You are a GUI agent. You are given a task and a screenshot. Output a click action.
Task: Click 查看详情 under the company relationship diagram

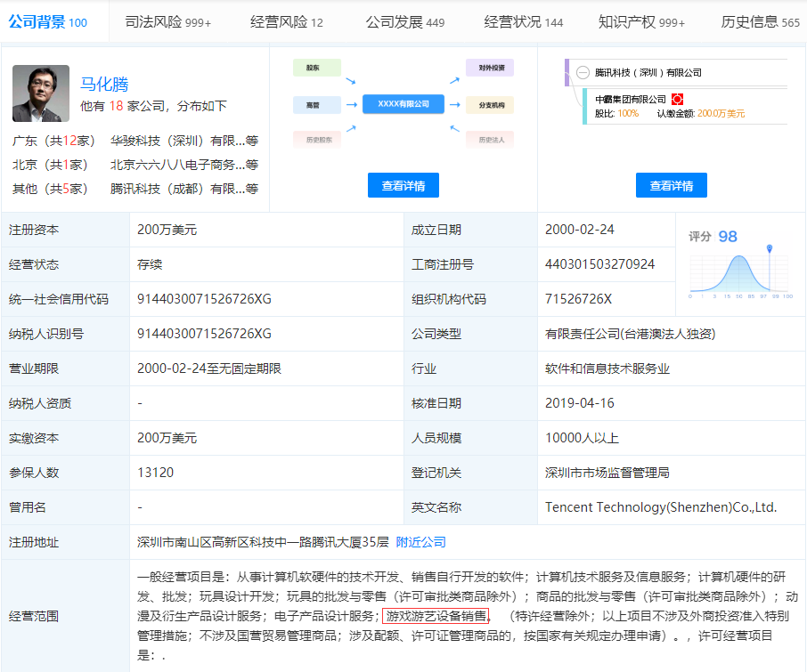click(403, 185)
